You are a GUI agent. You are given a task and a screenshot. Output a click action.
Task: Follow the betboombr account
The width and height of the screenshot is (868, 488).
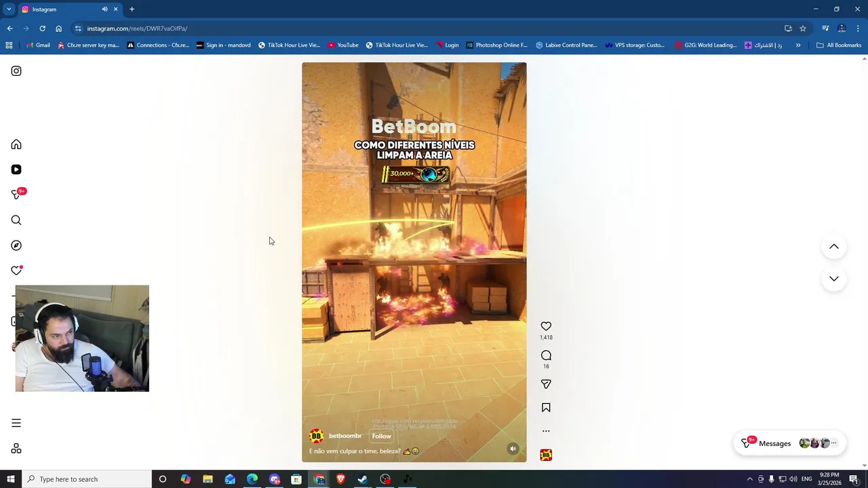tap(381, 436)
